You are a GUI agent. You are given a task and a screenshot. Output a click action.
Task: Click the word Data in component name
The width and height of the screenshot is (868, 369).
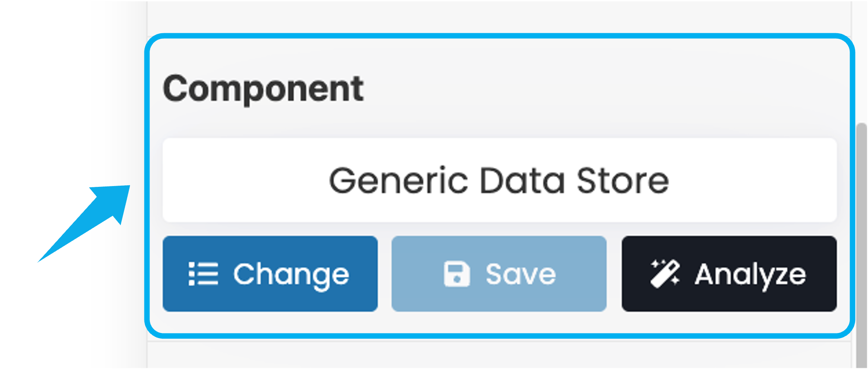tap(522, 181)
